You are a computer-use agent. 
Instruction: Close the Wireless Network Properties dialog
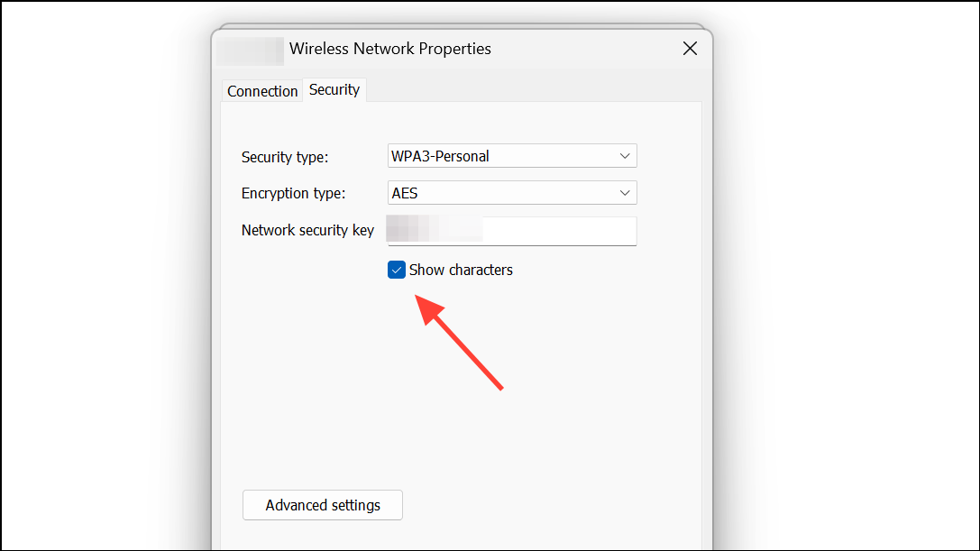pyautogui.click(x=690, y=48)
